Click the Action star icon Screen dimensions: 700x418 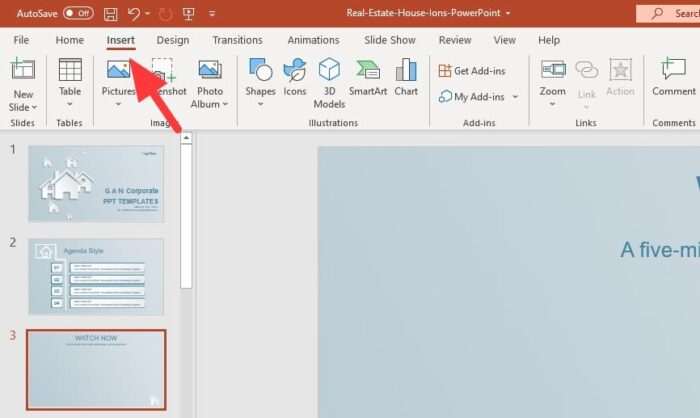[621, 70]
